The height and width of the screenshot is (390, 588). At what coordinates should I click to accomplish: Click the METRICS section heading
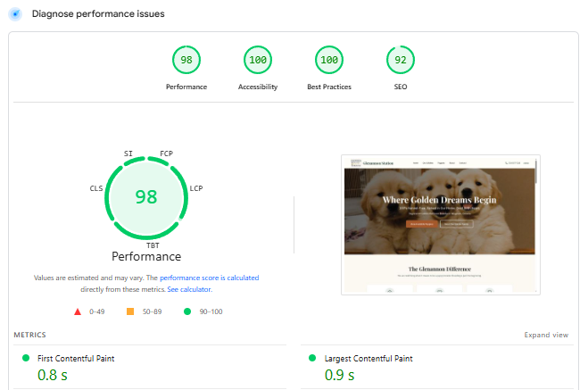tap(30, 335)
